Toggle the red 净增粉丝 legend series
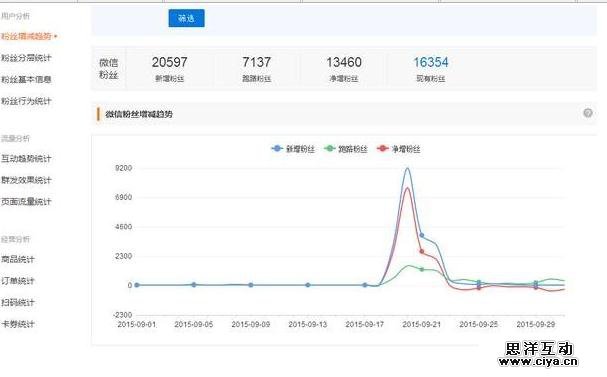Image resolution: width=607 pixels, height=377 pixels. [x=399, y=149]
